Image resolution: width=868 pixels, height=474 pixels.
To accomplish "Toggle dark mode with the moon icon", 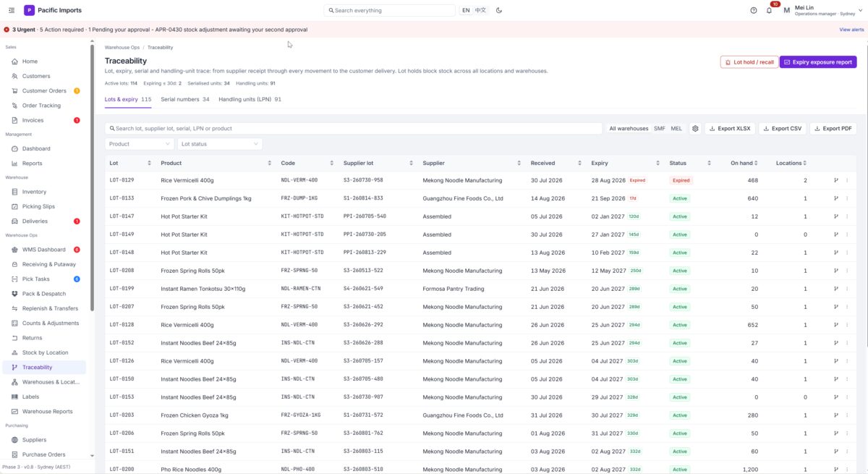I will pos(499,10).
